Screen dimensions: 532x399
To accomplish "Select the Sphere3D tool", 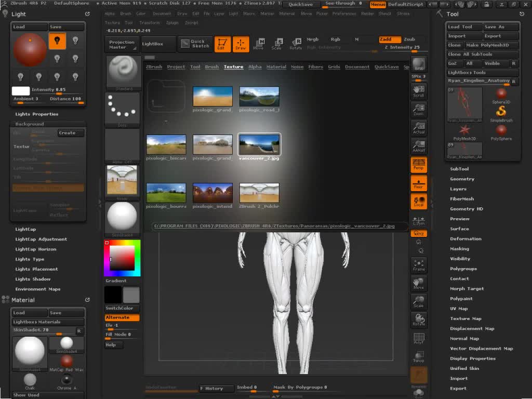I will (x=501, y=96).
